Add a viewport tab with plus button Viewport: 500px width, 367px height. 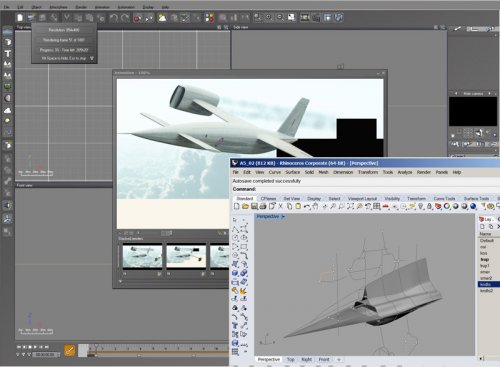[339, 360]
